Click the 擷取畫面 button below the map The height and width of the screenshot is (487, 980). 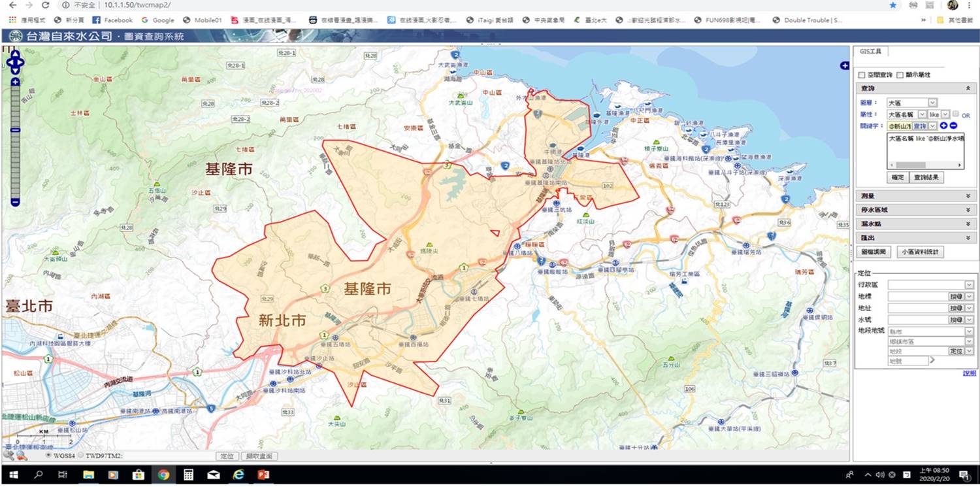tap(259, 456)
